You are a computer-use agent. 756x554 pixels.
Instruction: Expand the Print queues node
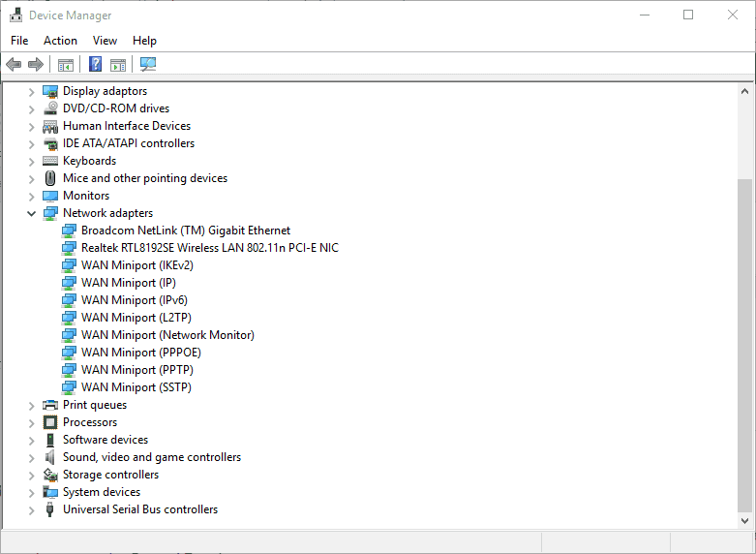tap(31, 406)
